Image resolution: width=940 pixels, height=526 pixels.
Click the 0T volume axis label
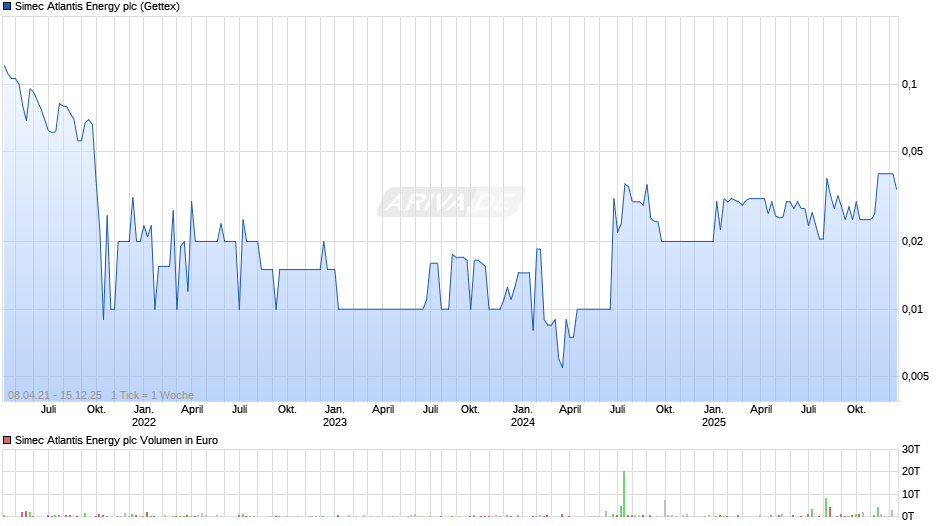908,516
